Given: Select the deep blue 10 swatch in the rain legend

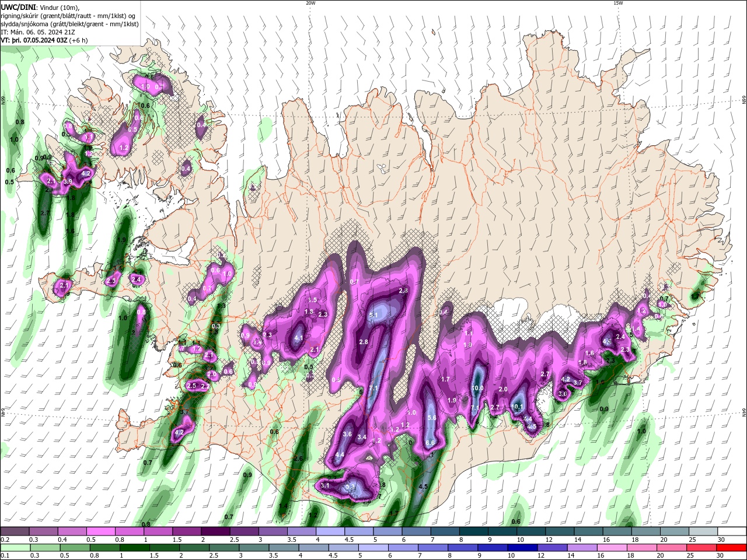Looking at the screenshot, I should (x=523, y=548).
